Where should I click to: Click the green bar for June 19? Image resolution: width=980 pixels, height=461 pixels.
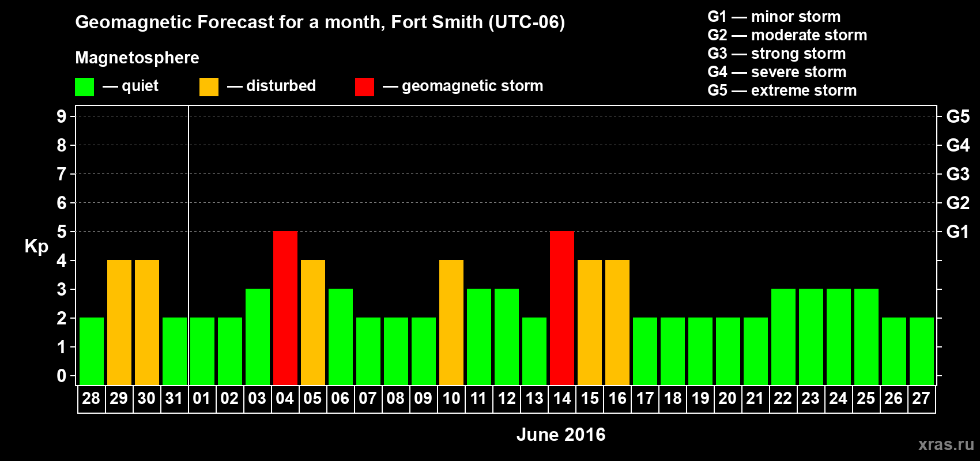700,351
